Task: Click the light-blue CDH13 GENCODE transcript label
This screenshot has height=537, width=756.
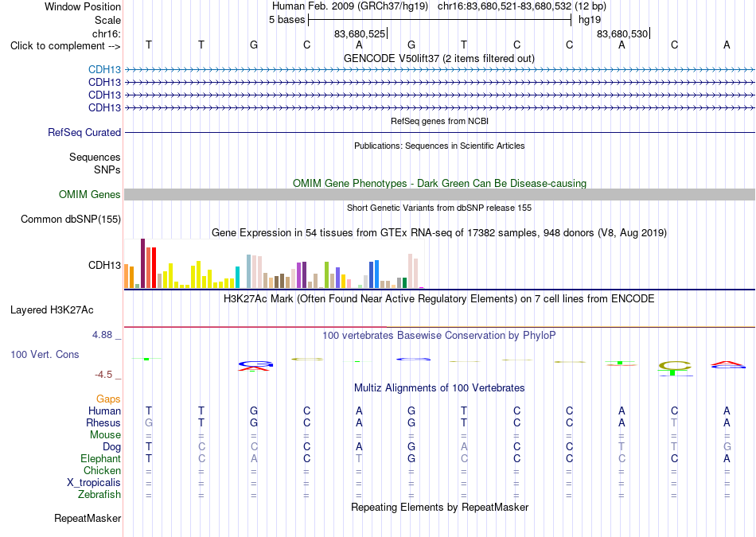Action: (x=104, y=70)
